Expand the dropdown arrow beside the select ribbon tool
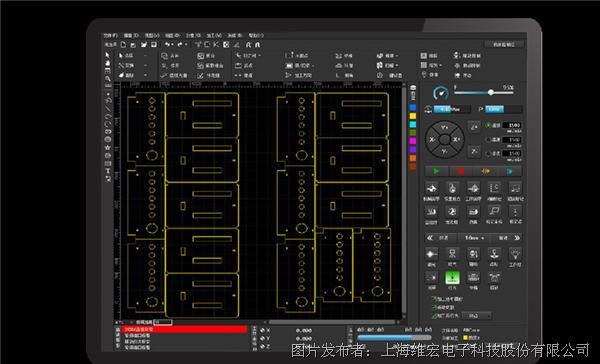The image size is (600, 364). [x=146, y=56]
